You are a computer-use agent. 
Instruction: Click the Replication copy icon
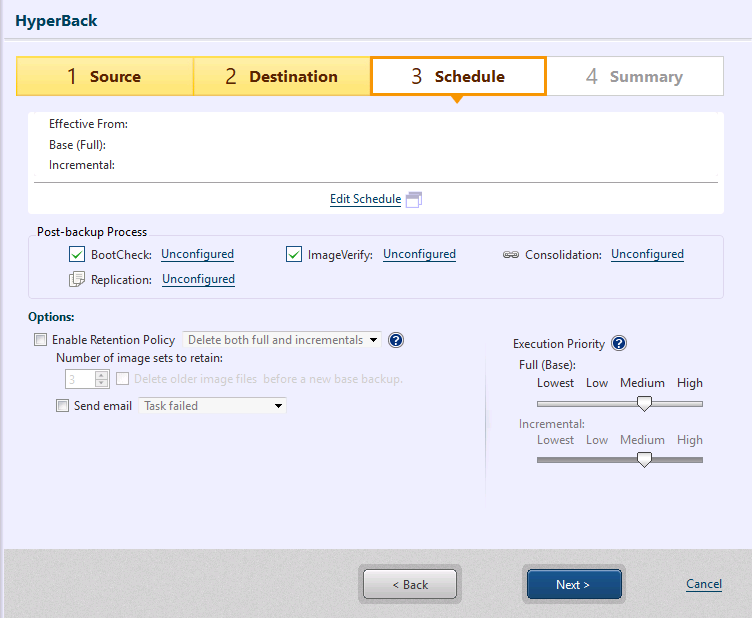click(77, 280)
